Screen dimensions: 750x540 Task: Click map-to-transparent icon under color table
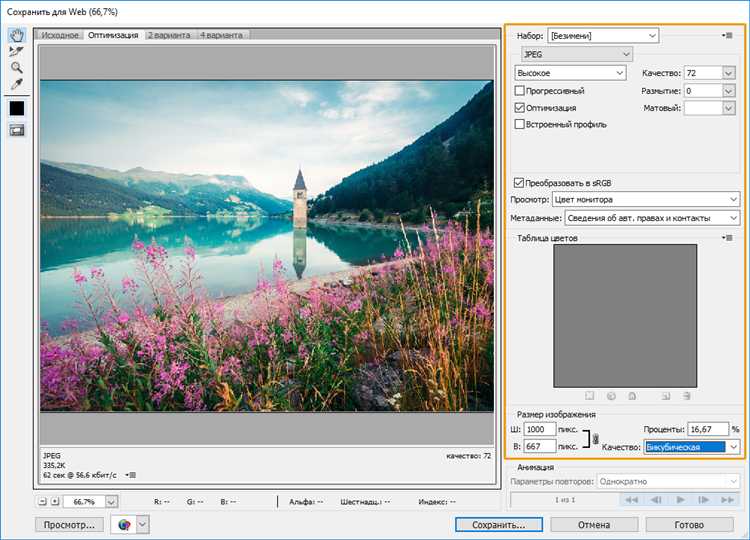(589, 396)
